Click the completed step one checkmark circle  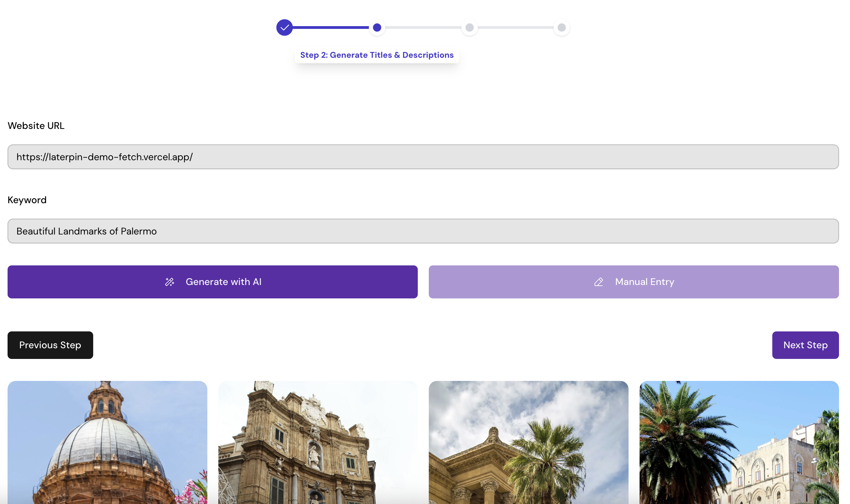coord(284,28)
